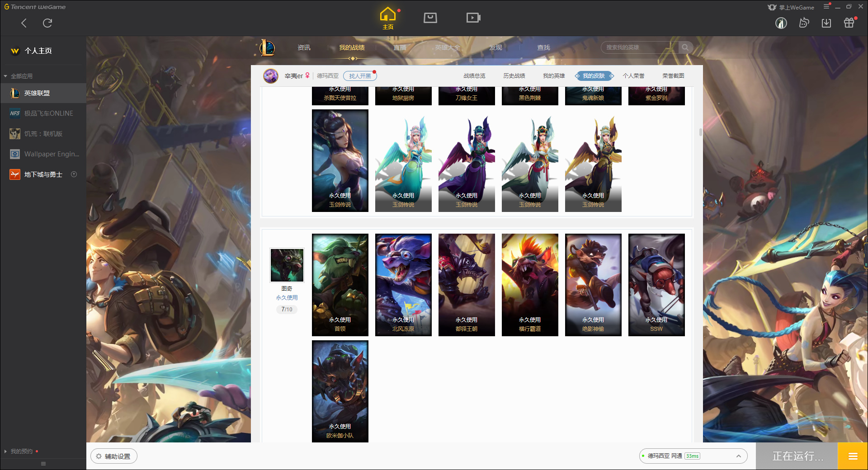The height and width of the screenshot is (470, 868).
Task: Open the WeGame main menu icon
Action: pyautogui.click(x=826, y=6)
